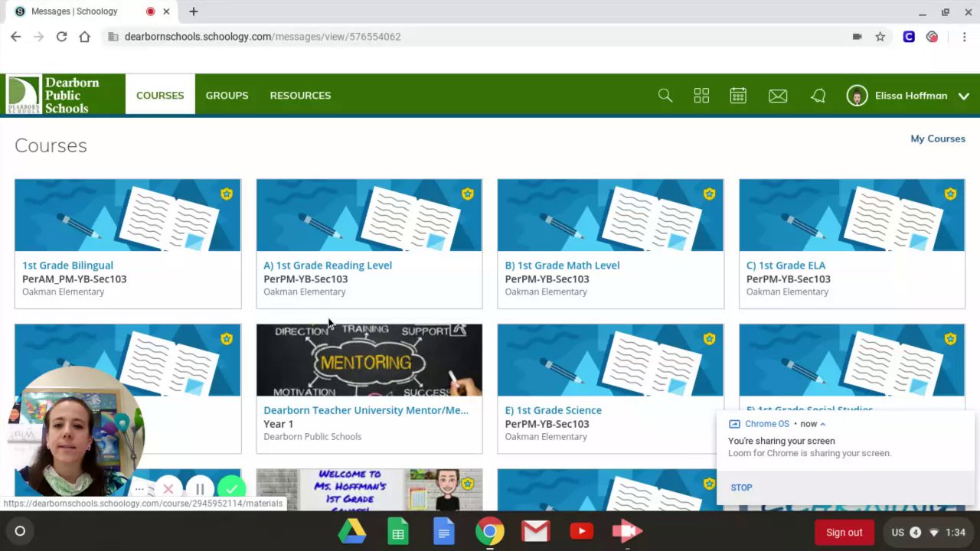
Task: Open the GROUPS menu
Action: 227,96
